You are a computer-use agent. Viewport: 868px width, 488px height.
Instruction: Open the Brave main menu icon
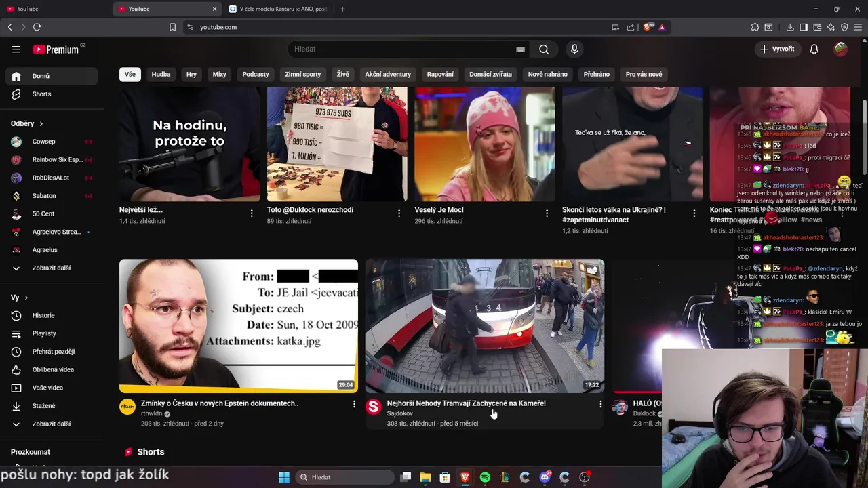coord(859,27)
